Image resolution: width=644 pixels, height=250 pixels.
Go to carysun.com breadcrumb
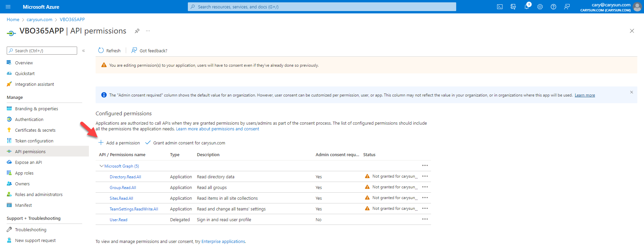pyautogui.click(x=40, y=19)
